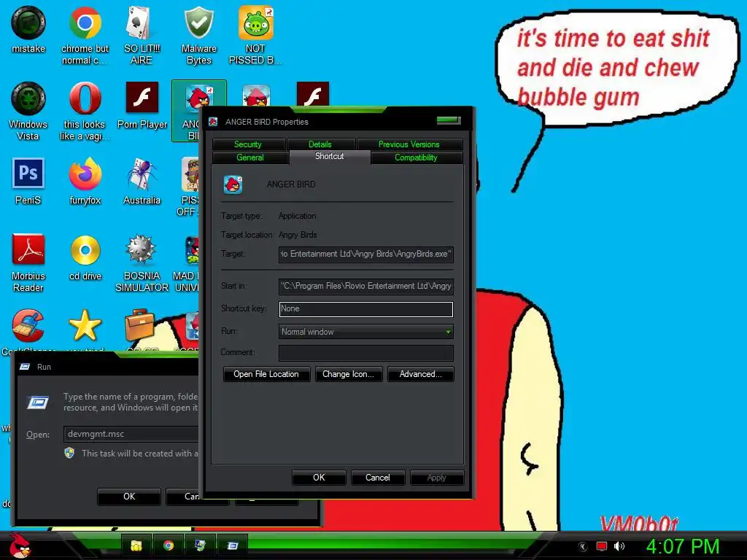This screenshot has height=560, width=747.
Task: Click the Advanced... button
Action: tap(421, 374)
